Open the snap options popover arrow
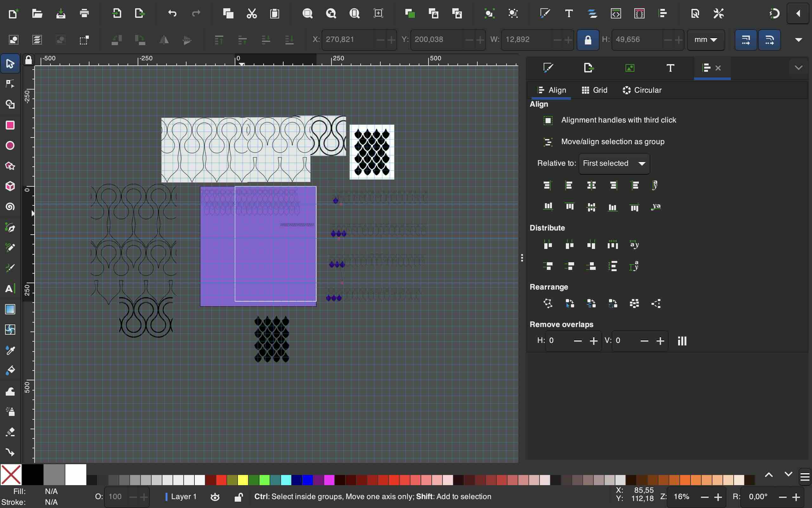Viewport: 812px width, 508px height. click(798, 13)
